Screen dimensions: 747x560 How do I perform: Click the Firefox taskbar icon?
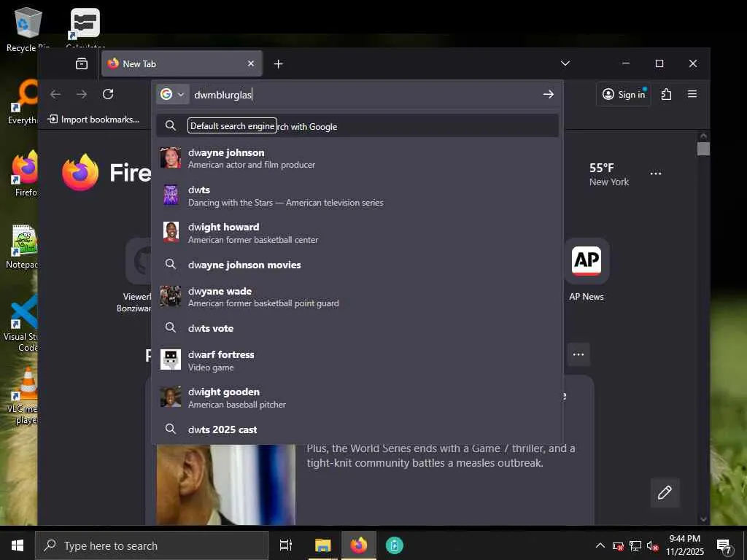point(359,545)
